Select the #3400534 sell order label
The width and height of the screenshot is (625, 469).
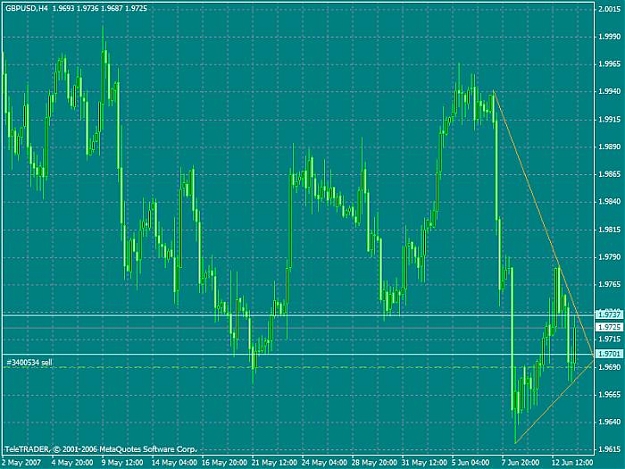click(29, 363)
